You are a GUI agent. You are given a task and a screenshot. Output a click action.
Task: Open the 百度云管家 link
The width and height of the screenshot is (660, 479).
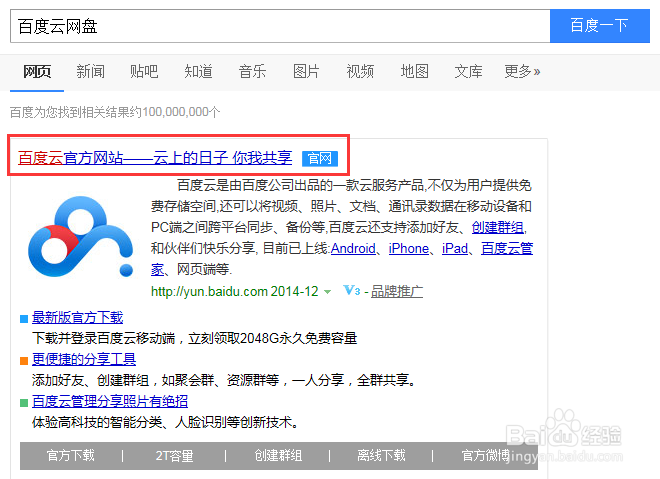tap(507, 248)
